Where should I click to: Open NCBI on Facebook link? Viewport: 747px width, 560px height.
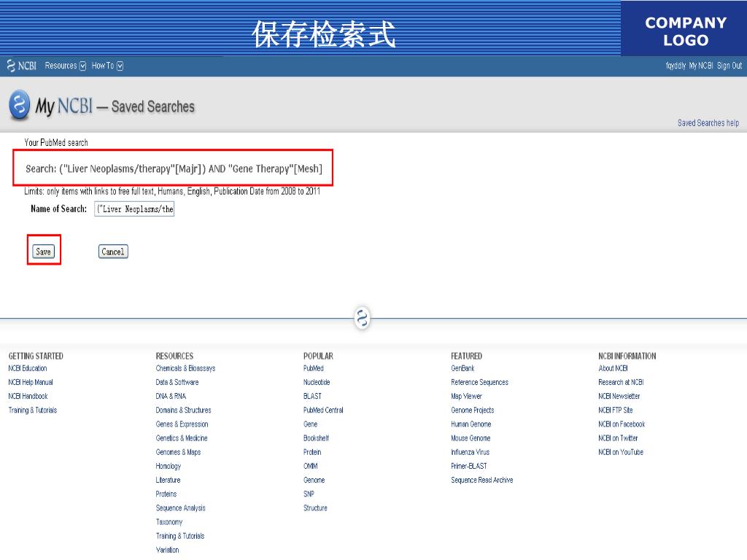(622, 424)
